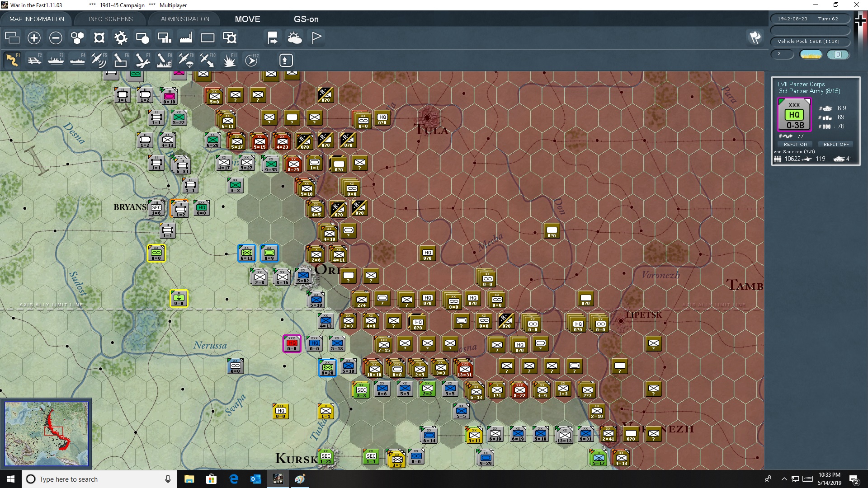Zoom out the map with minus icon

coord(56,38)
